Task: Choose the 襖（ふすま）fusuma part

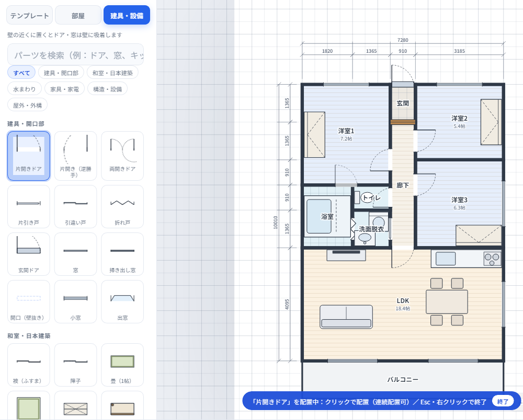Action: pos(29,365)
